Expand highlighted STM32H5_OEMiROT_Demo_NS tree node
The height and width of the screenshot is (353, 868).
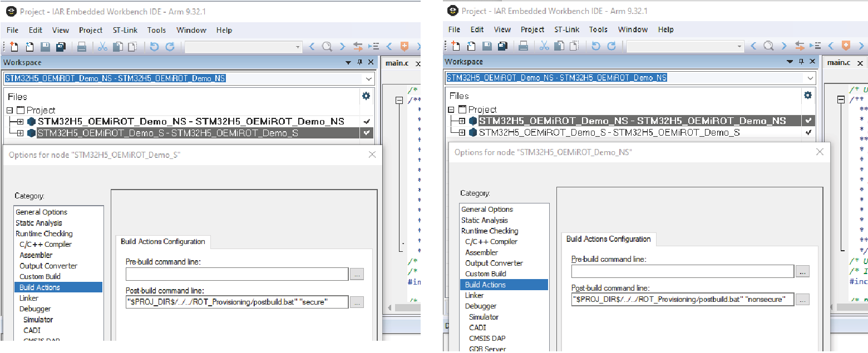click(x=462, y=121)
